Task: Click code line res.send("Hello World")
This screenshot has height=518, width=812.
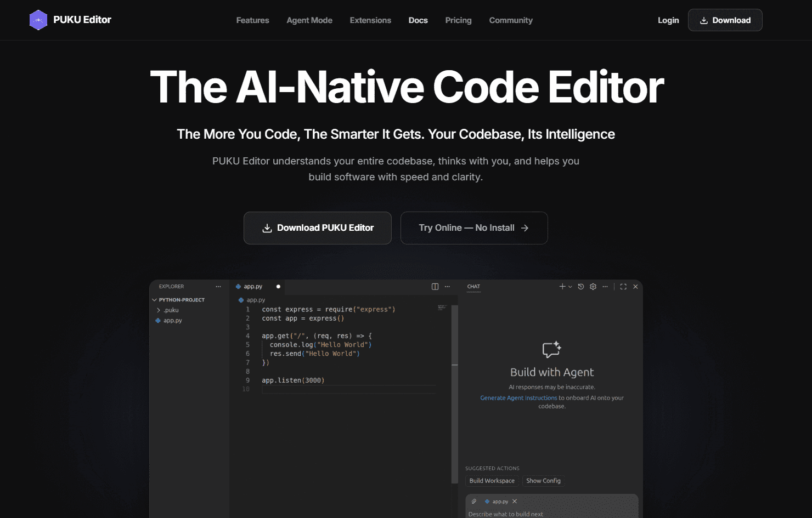Action: [314, 354]
